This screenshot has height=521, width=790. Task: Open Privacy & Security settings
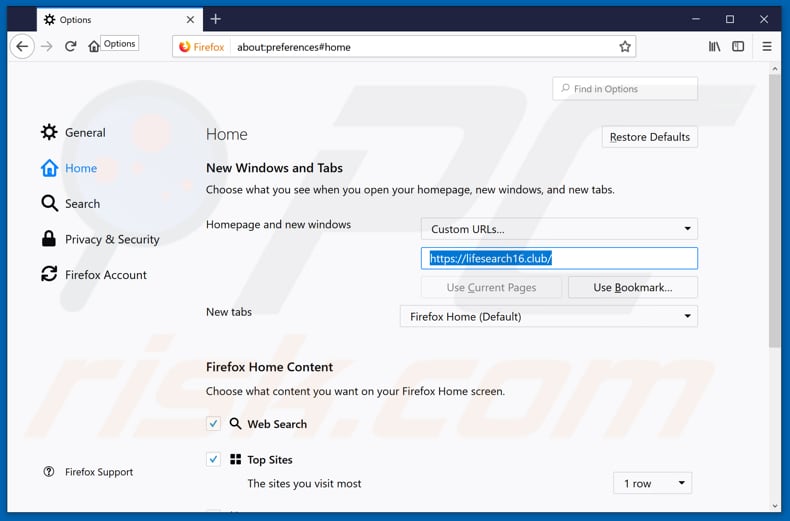[100, 239]
